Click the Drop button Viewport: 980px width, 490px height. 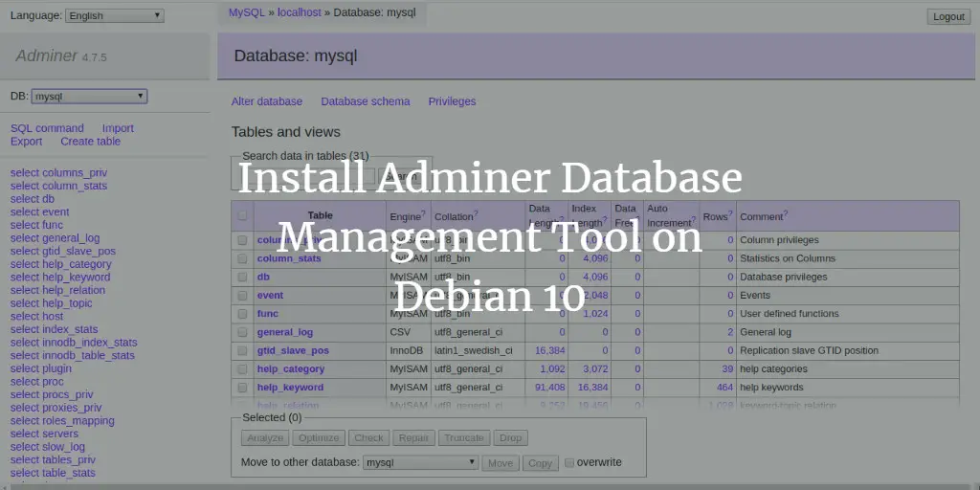(511, 437)
